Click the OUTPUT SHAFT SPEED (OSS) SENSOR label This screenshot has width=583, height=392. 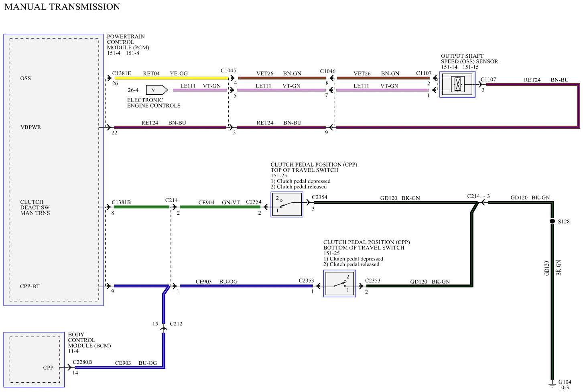pyautogui.click(x=469, y=59)
